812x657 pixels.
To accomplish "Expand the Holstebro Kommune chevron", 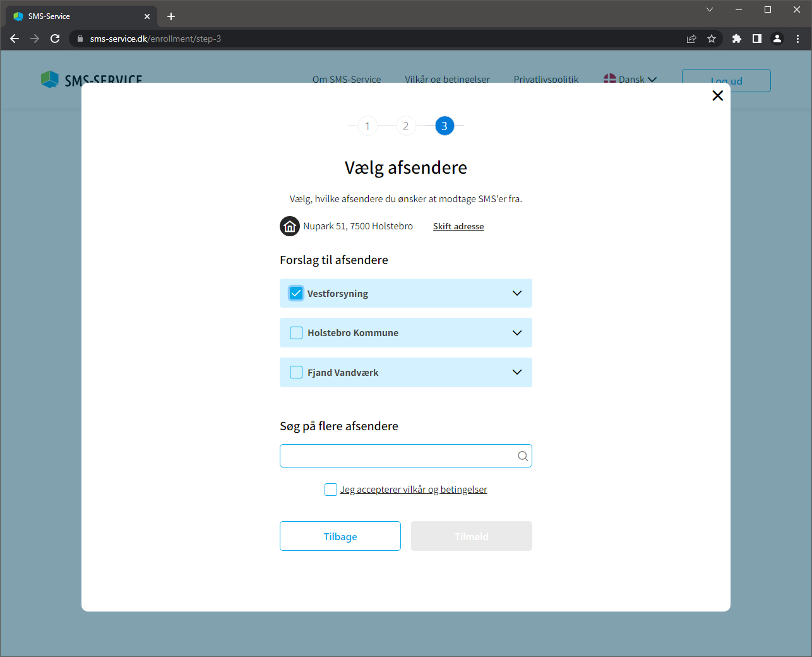I will tap(516, 333).
